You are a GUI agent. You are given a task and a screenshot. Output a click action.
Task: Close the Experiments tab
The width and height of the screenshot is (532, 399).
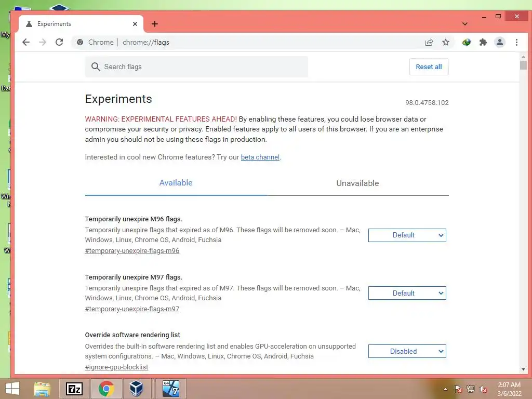[135, 24]
